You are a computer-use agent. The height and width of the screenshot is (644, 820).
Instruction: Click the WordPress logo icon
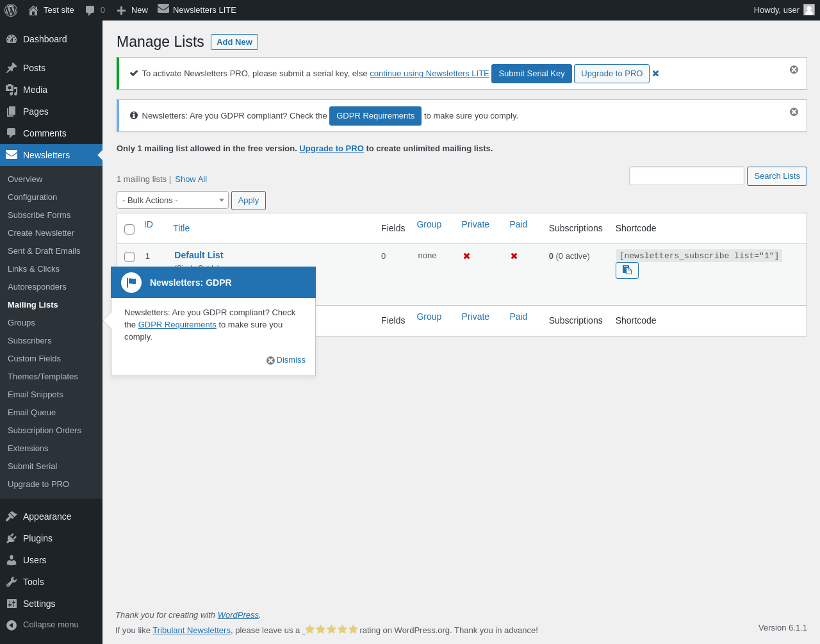[x=11, y=10]
